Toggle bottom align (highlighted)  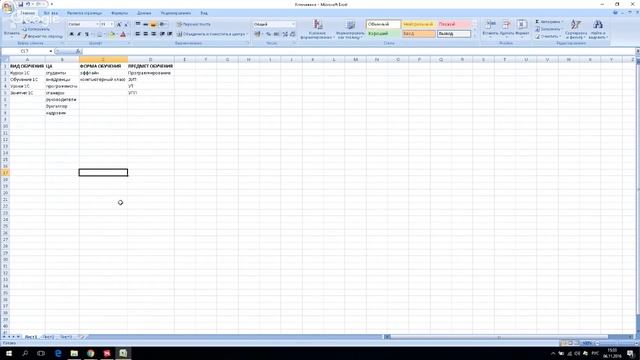(153, 24)
